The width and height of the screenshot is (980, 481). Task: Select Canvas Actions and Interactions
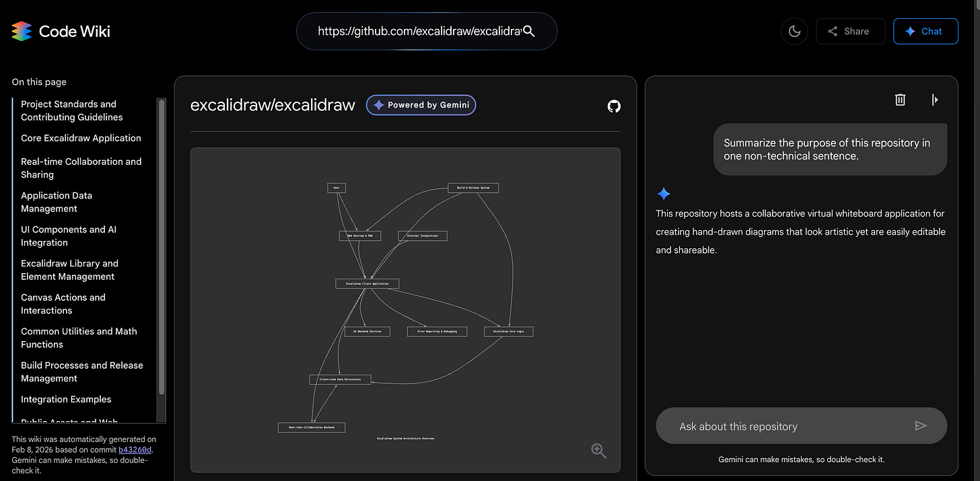63,303
